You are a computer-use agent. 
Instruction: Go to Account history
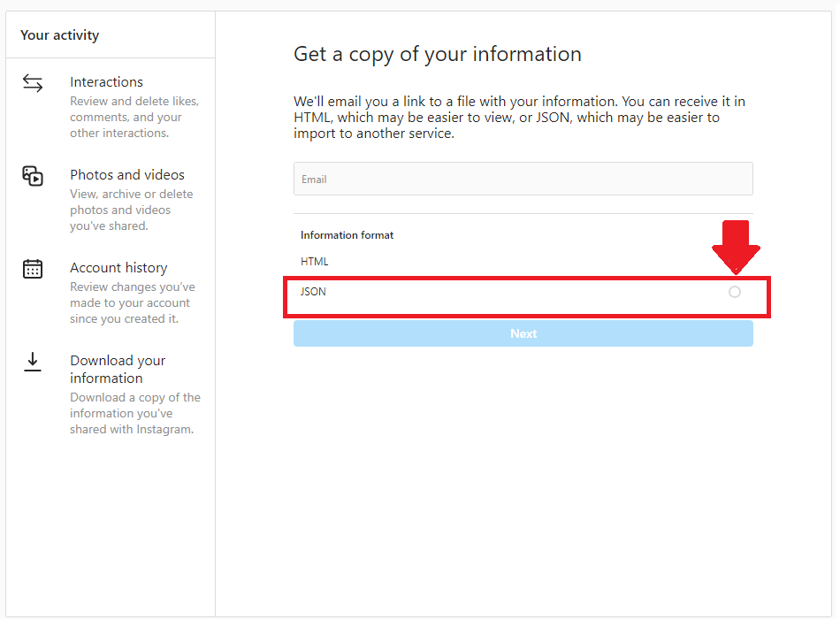pyautogui.click(x=119, y=269)
